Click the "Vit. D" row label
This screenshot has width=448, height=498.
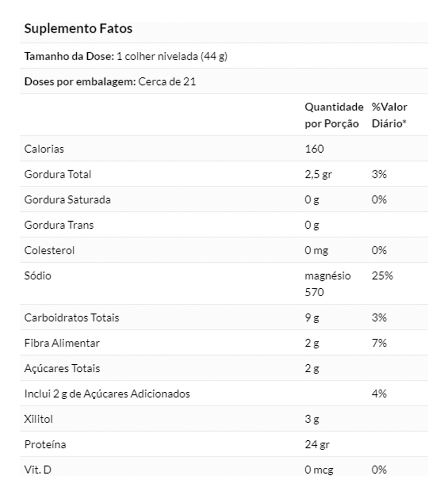pyautogui.click(x=38, y=470)
